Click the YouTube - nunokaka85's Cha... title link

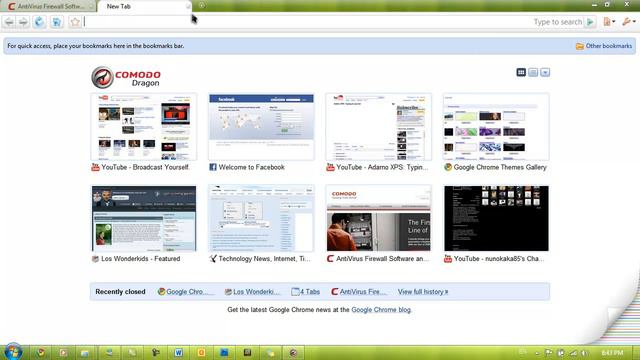(x=499, y=259)
